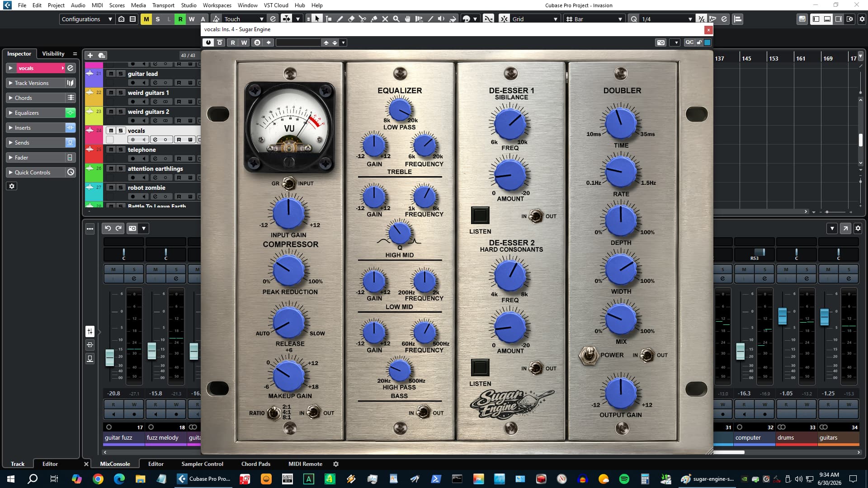Image resolution: width=868 pixels, height=488 pixels.
Task: Click the MixConsole undo arrow
Action: click(x=108, y=228)
